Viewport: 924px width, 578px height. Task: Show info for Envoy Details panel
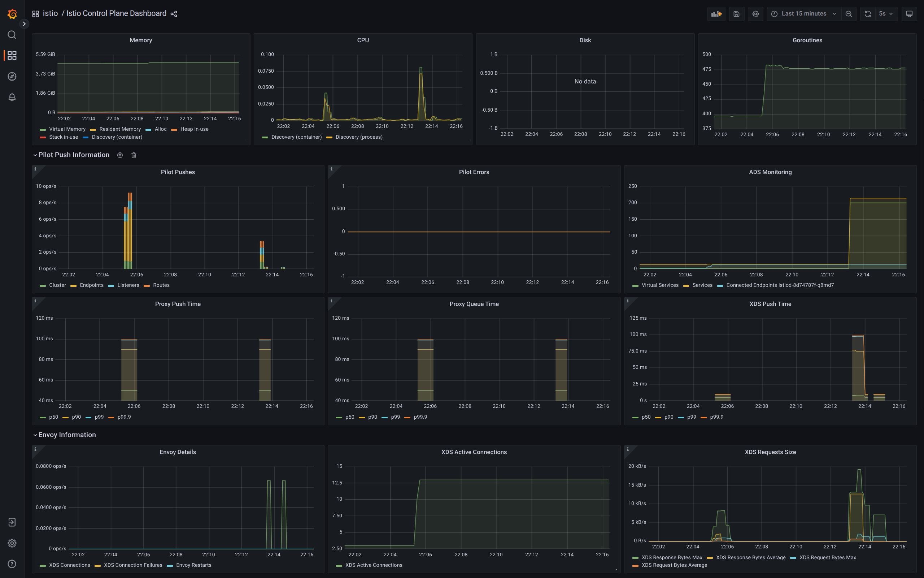point(35,449)
